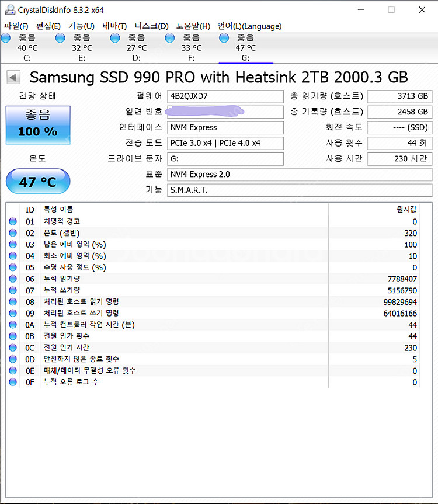Click the 건강 상태 label
The image size is (438, 504).
(37, 96)
